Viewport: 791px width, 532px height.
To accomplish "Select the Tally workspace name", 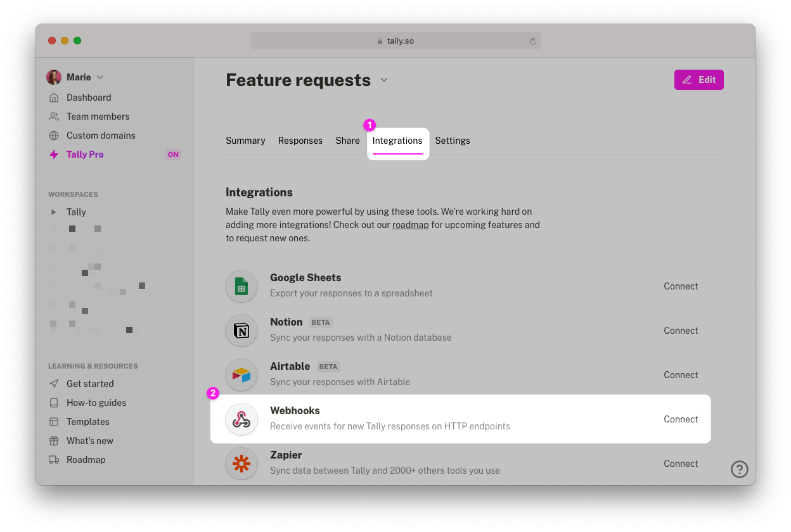I will click(76, 212).
